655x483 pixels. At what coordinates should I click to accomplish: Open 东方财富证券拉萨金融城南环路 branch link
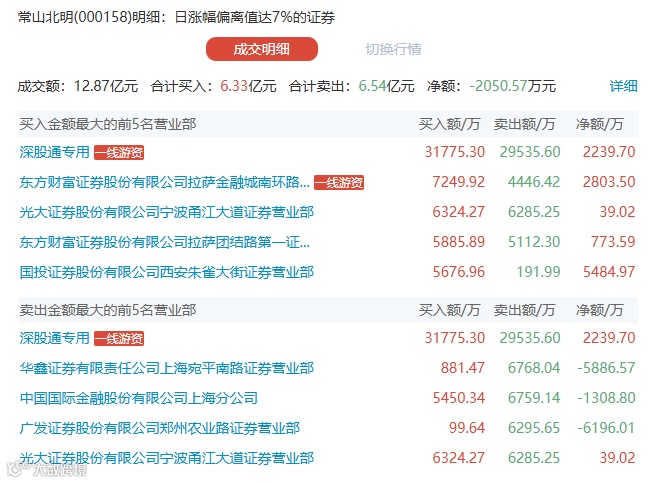point(165,182)
